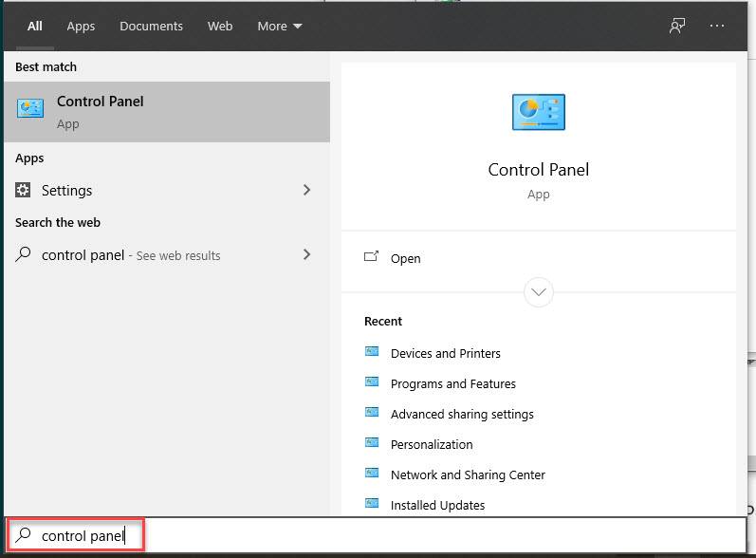Switch to the Apps tab

point(81,27)
